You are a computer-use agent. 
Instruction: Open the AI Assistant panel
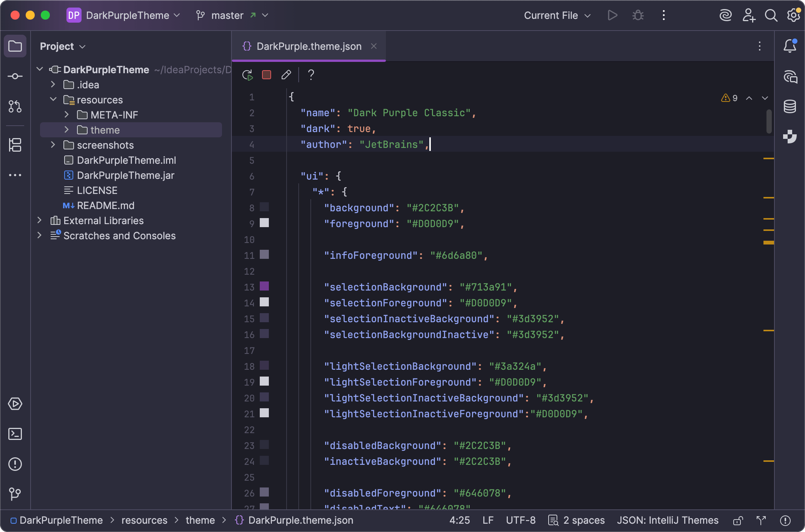(x=790, y=77)
